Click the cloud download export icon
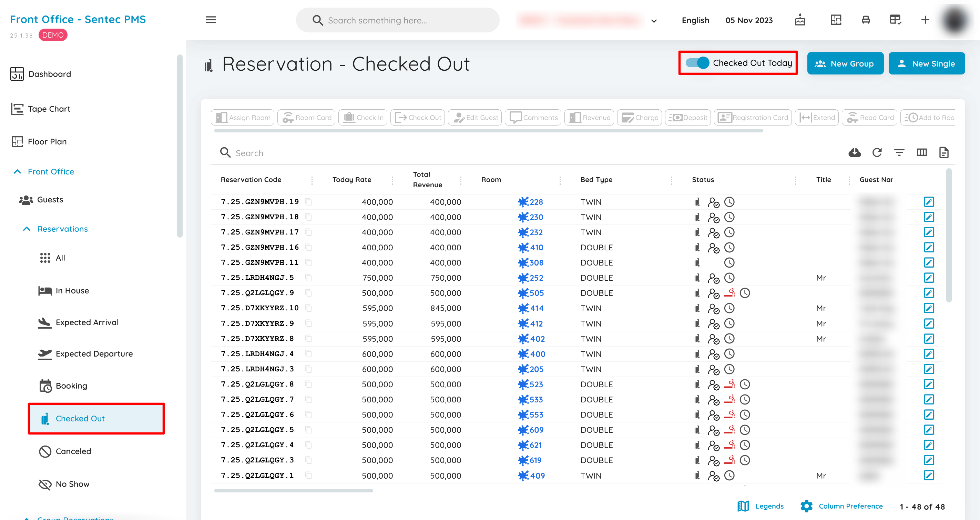 (x=855, y=153)
